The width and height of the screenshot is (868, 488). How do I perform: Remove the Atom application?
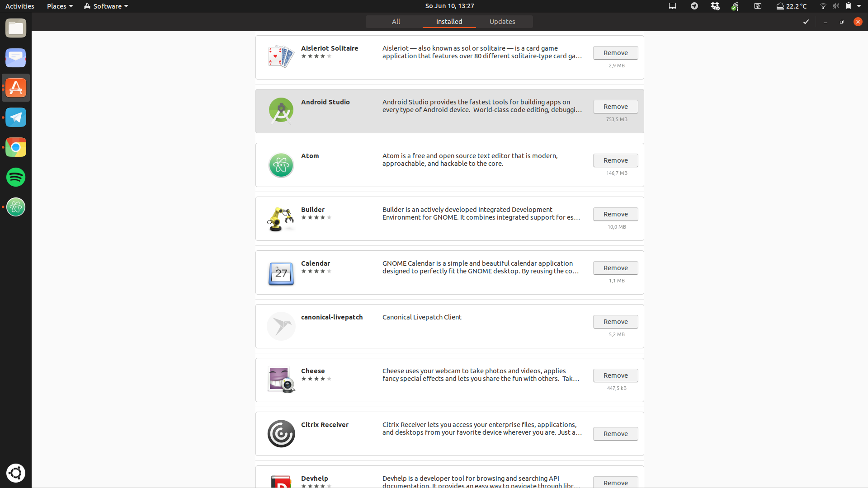615,160
